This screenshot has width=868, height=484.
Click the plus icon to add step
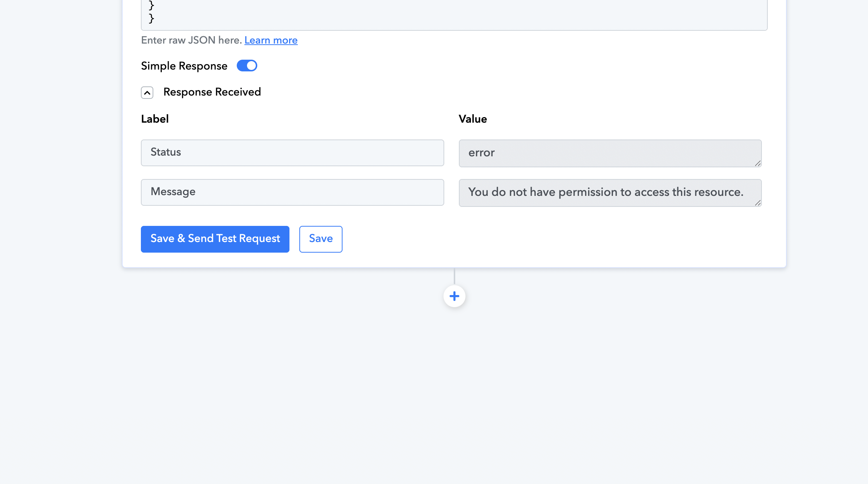click(x=454, y=296)
